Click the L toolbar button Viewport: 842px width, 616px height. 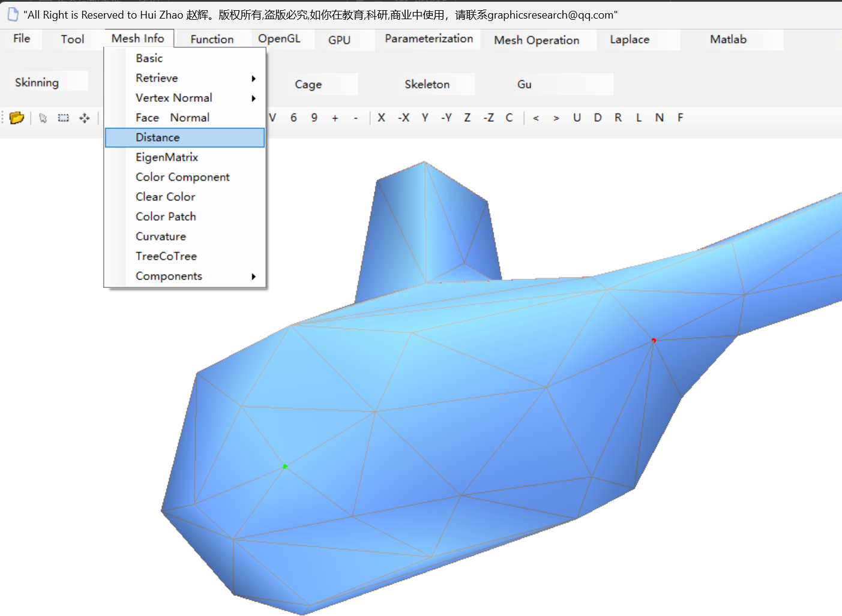639,118
